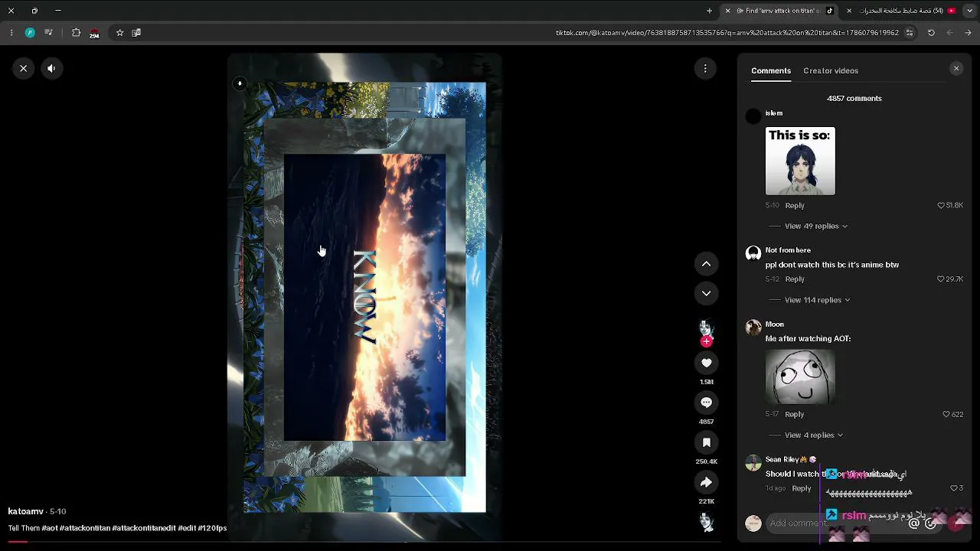The image size is (980, 551).
Task: Open the #edit hashtag
Action: 187,528
